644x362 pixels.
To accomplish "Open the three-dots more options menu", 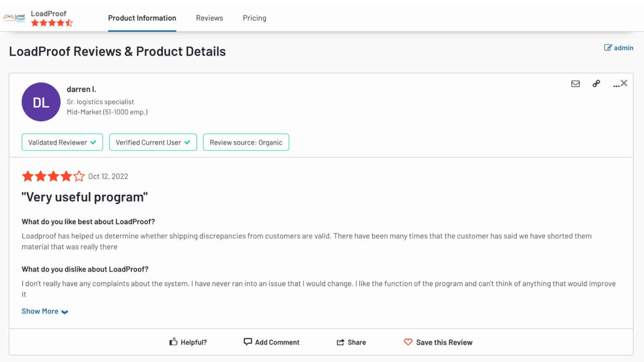I will [x=616, y=85].
